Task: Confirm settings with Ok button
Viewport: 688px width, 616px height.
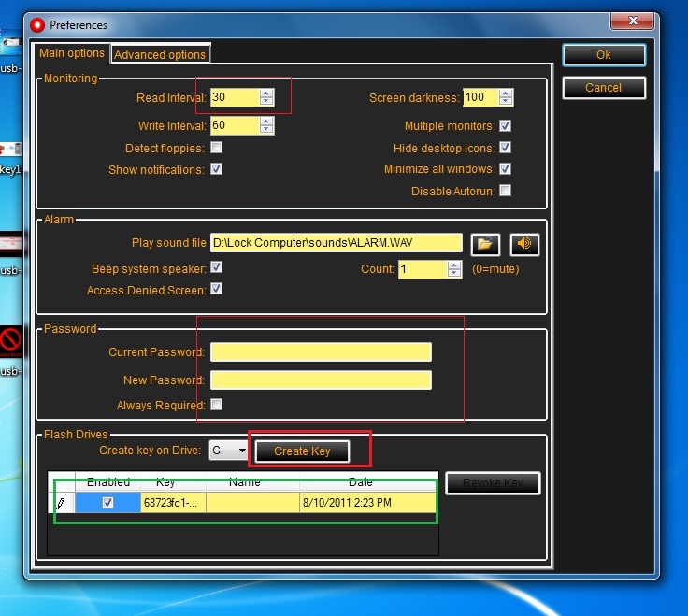Action: [x=604, y=55]
